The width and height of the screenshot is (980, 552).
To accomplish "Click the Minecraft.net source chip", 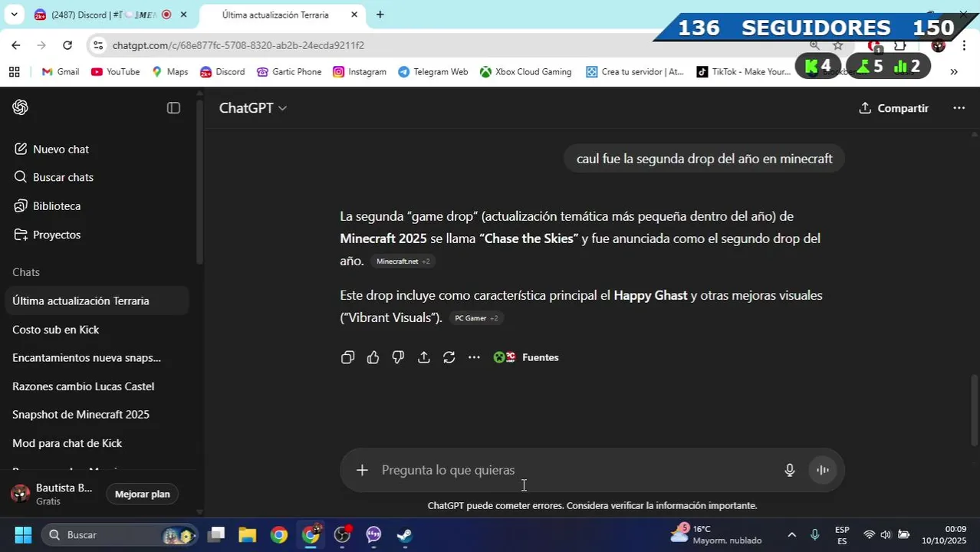I will click(403, 261).
